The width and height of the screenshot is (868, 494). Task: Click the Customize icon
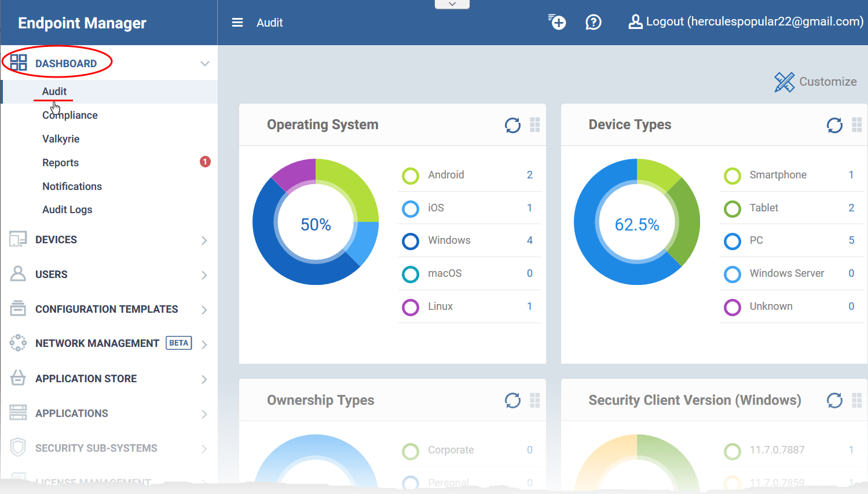784,82
